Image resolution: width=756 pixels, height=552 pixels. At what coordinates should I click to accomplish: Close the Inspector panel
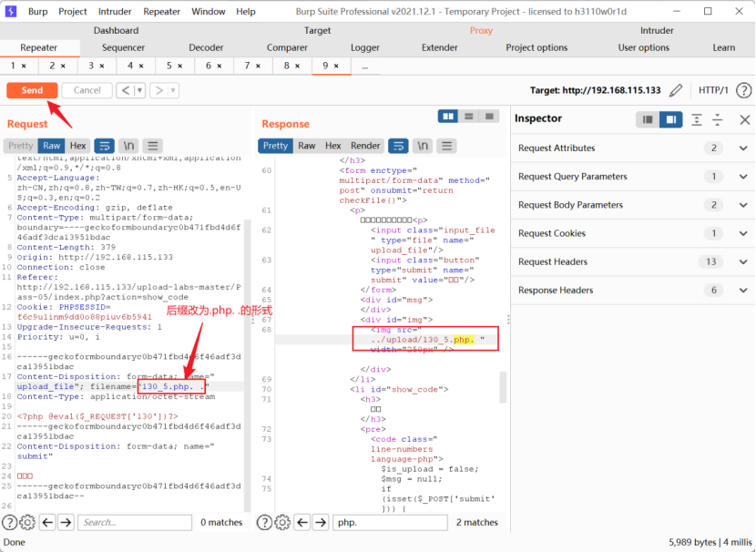pyautogui.click(x=745, y=119)
